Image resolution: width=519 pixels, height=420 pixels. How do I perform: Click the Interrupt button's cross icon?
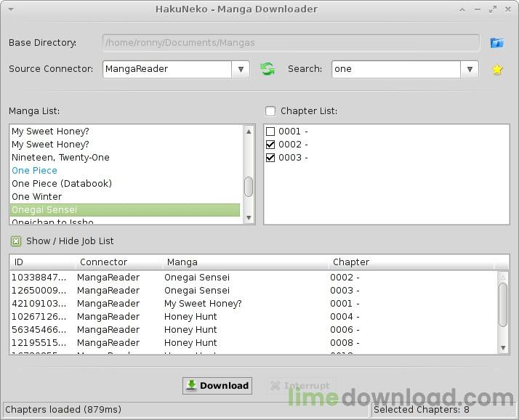[275, 386]
